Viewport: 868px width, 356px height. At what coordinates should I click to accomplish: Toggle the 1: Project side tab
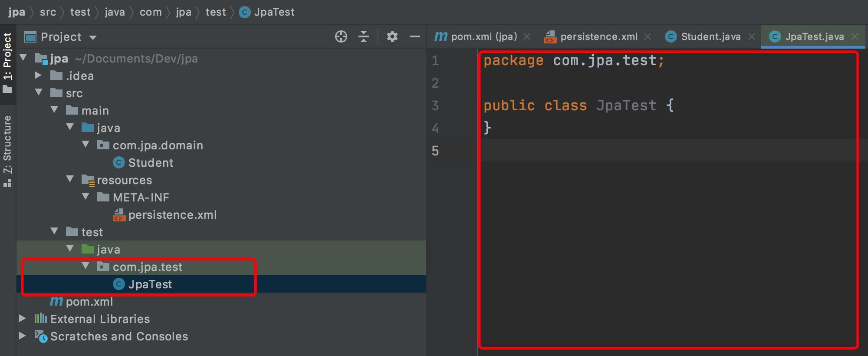point(7,64)
